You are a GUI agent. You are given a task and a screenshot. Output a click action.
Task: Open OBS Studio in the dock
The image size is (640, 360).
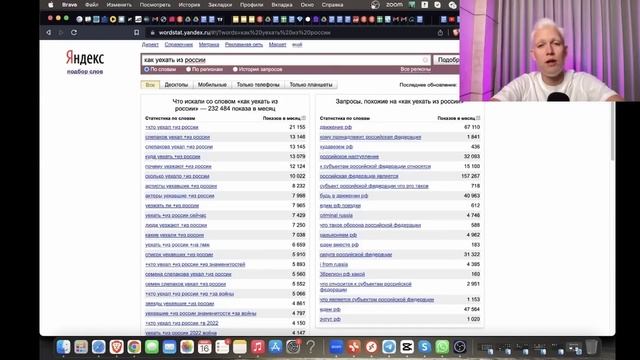460,347
